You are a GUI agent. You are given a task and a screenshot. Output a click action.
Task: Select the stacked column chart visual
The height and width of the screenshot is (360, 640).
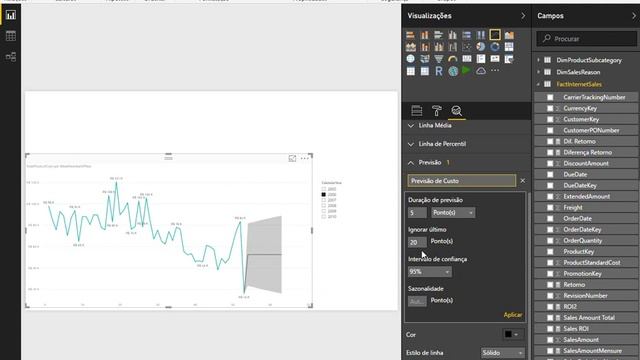tap(425, 35)
